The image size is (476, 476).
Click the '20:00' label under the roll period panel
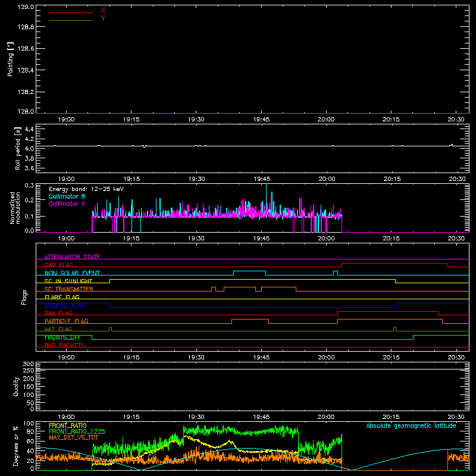pos(327,179)
